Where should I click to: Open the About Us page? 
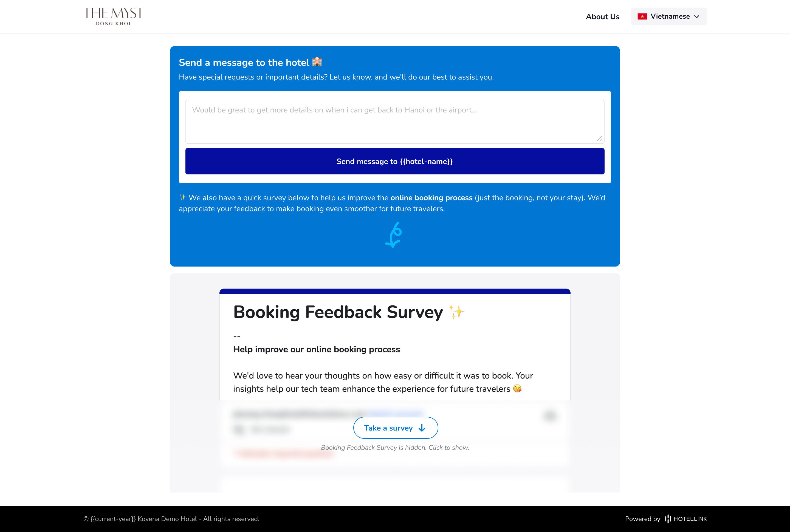(x=602, y=17)
